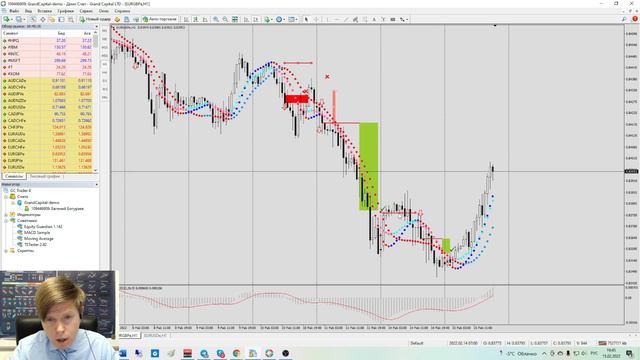Screen dimensions: 640x360
Task: Open the Сервис menu
Action: click(86, 11)
